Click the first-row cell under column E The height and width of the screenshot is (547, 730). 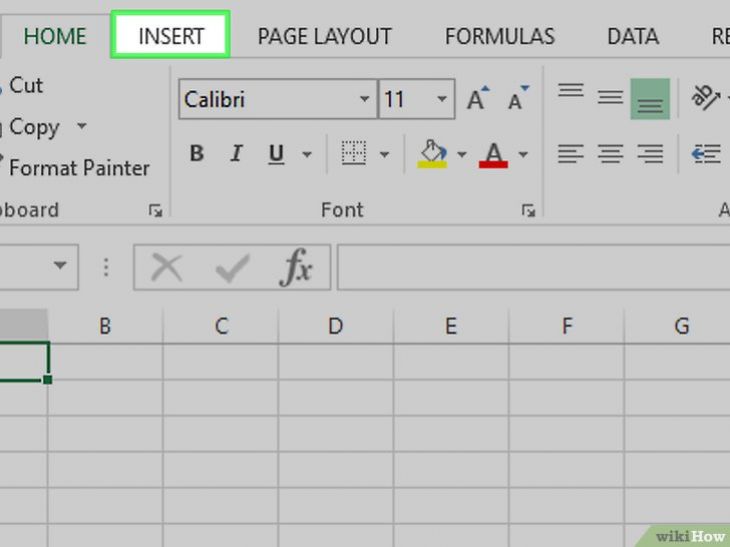tap(451, 362)
